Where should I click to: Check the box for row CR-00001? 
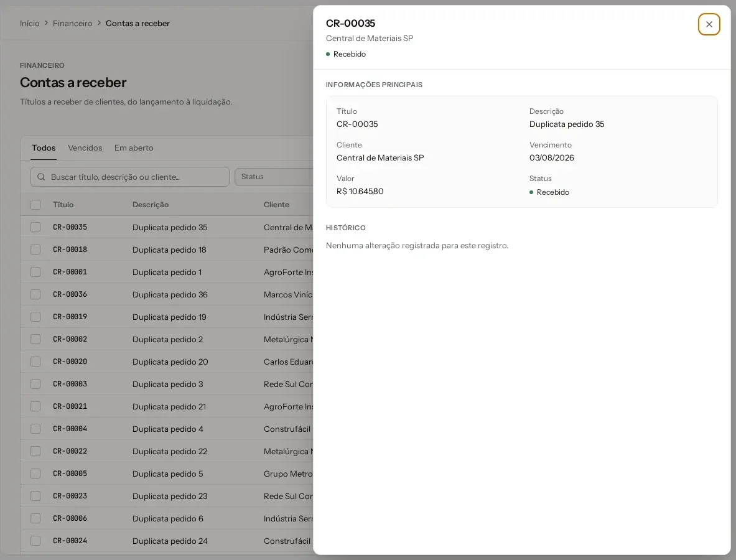pyautogui.click(x=35, y=272)
